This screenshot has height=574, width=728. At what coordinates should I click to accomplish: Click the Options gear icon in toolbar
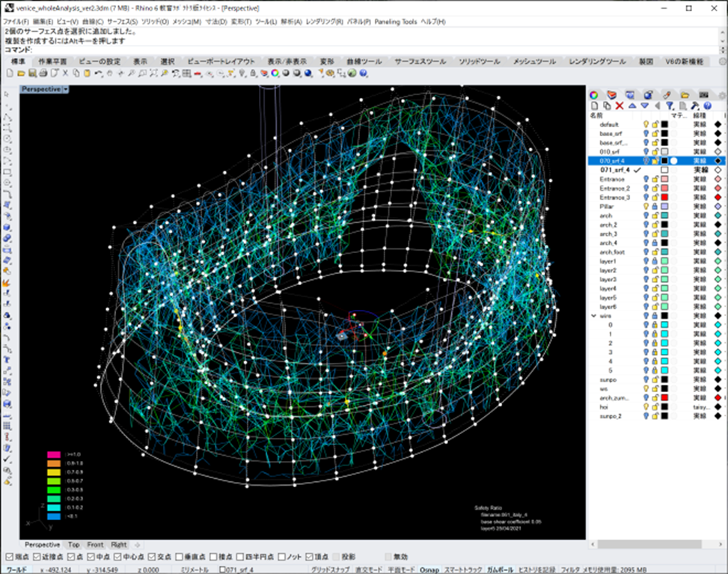click(330, 73)
